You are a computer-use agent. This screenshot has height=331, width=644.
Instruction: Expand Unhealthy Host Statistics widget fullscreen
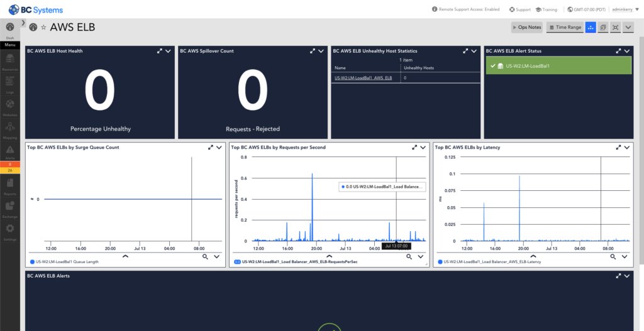coord(465,51)
